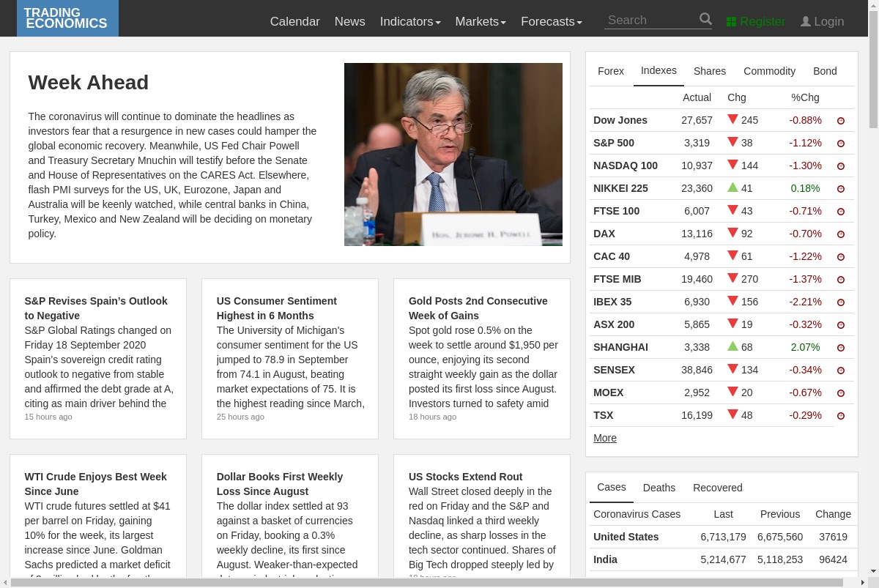The width and height of the screenshot is (879, 588).
Task: Click the red down arrow for TSX
Action: point(732,414)
